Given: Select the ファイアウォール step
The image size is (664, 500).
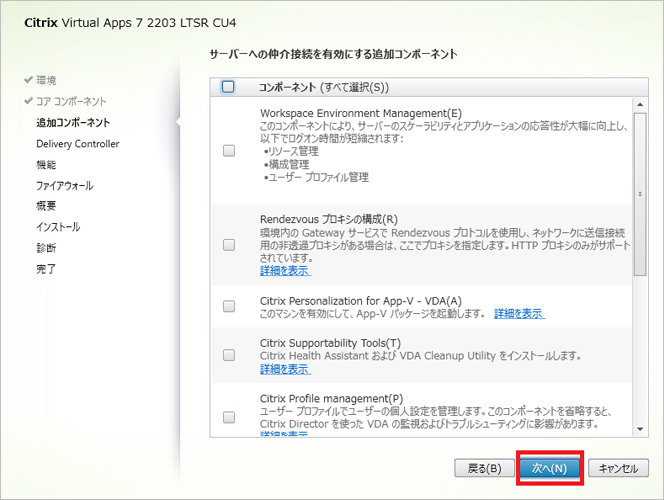Looking at the screenshot, I should pos(65,185).
